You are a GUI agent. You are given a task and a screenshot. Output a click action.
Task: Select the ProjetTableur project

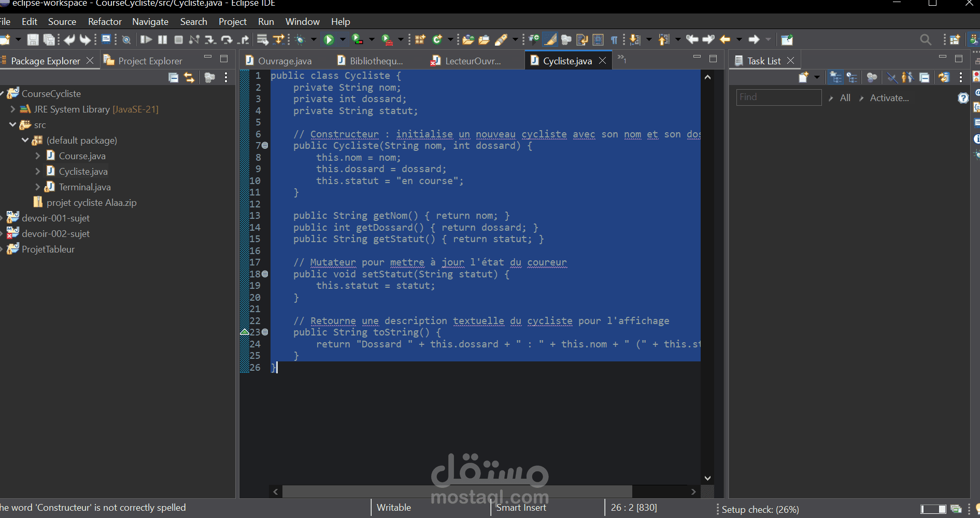pyautogui.click(x=48, y=249)
